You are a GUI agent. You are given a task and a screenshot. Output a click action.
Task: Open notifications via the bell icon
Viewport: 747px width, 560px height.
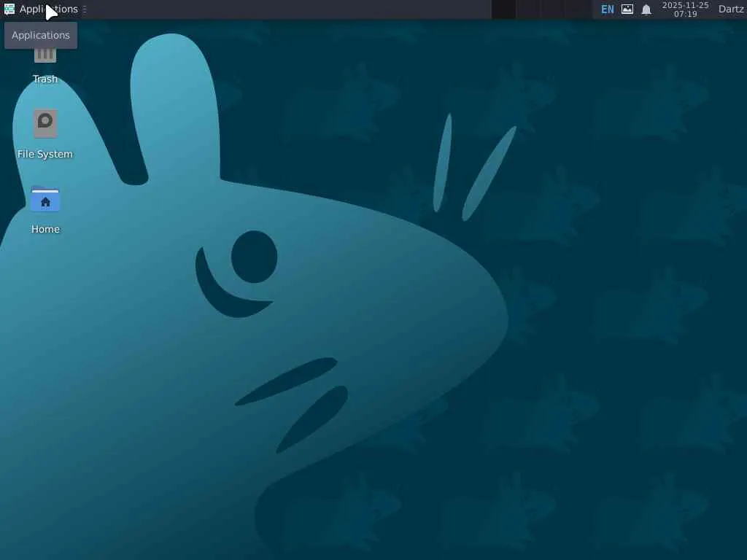click(646, 9)
